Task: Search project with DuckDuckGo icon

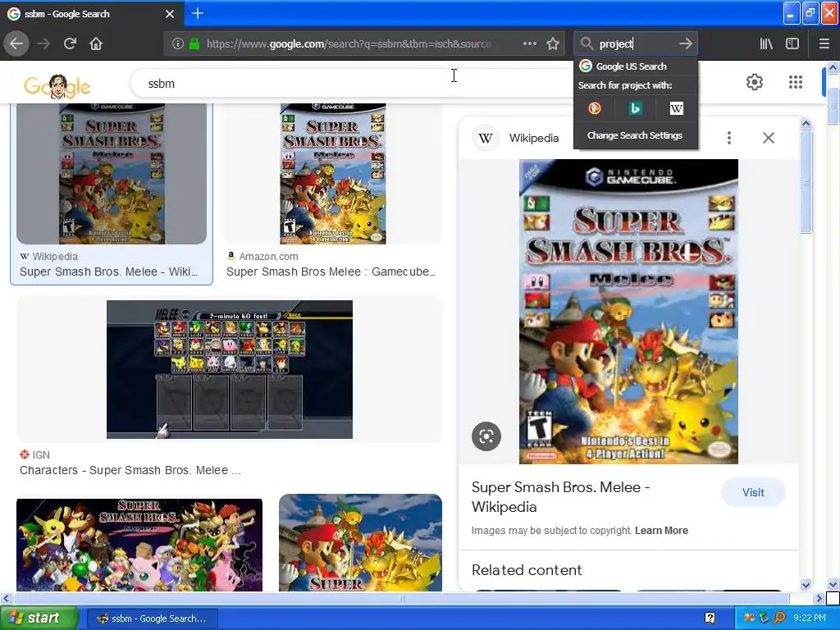Action: pyautogui.click(x=594, y=109)
